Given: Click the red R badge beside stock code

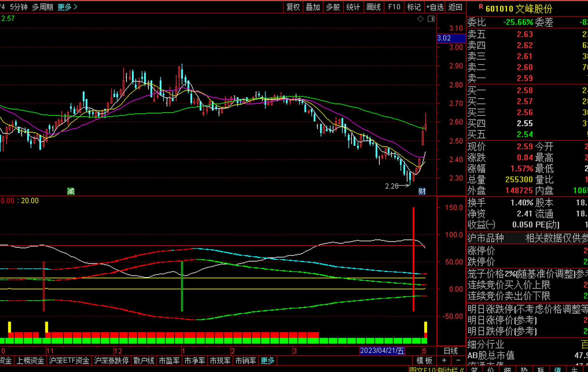Looking at the screenshot, I should 481,6.
